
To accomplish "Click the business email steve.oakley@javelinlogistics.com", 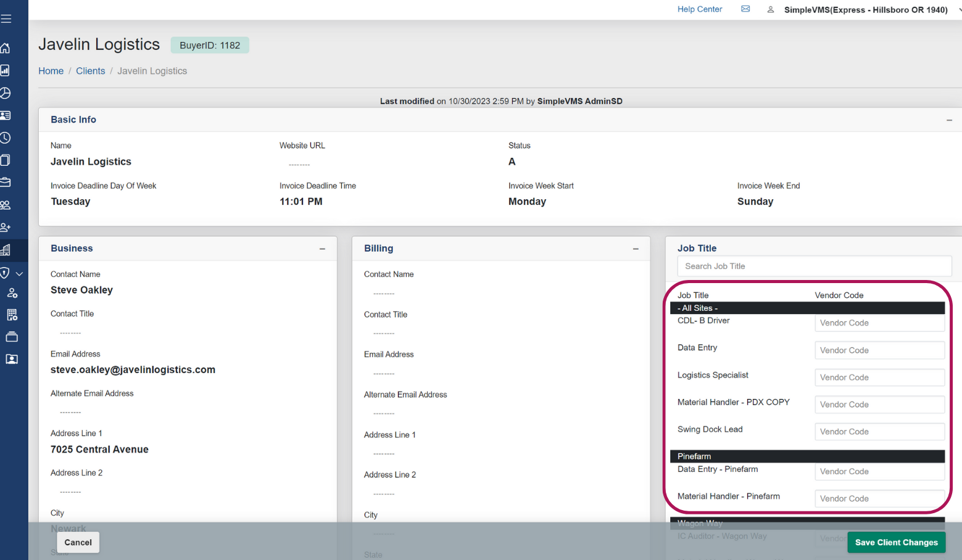I will [x=133, y=369].
